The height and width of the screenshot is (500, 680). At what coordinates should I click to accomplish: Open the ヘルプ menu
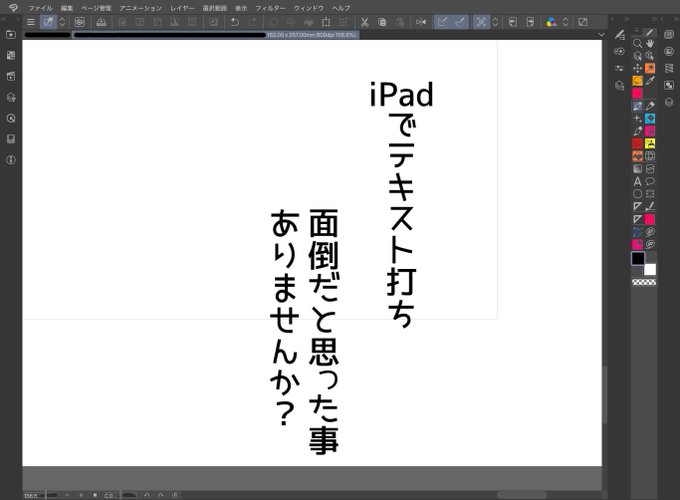(x=341, y=8)
